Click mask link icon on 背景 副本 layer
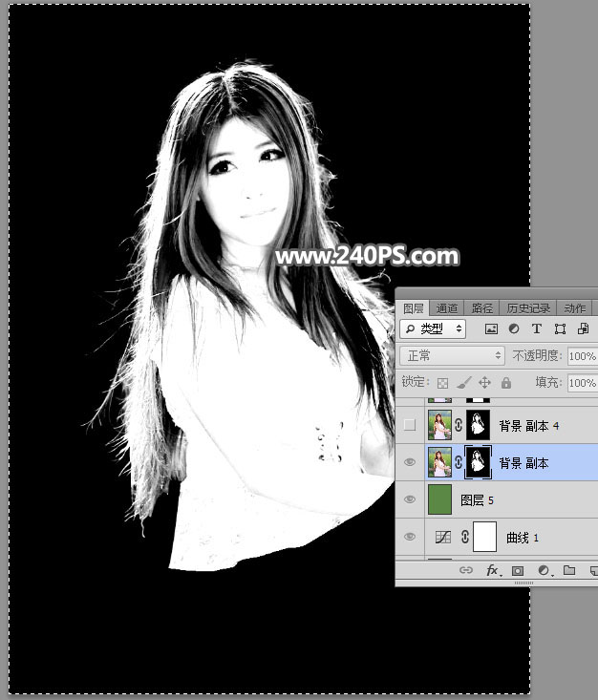598x700 pixels. click(x=459, y=462)
